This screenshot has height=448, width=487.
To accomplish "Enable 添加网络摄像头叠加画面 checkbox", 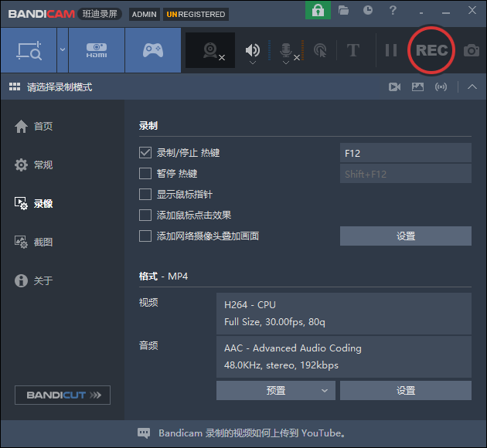I will click(x=145, y=236).
